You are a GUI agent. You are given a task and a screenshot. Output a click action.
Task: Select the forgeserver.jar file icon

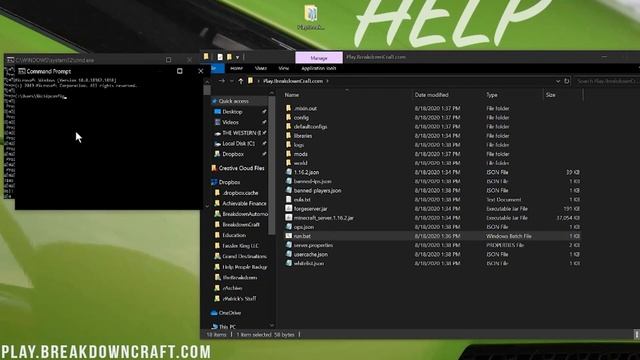tap(289, 209)
